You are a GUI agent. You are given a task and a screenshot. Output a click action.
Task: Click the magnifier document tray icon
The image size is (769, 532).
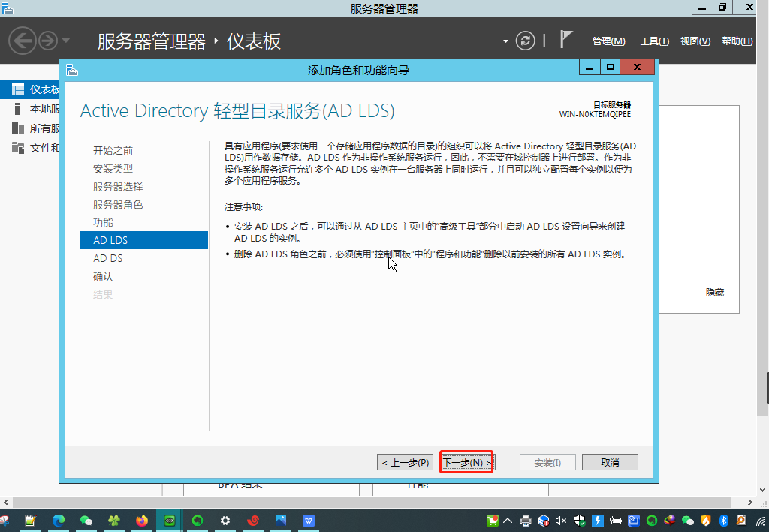tap(741, 521)
